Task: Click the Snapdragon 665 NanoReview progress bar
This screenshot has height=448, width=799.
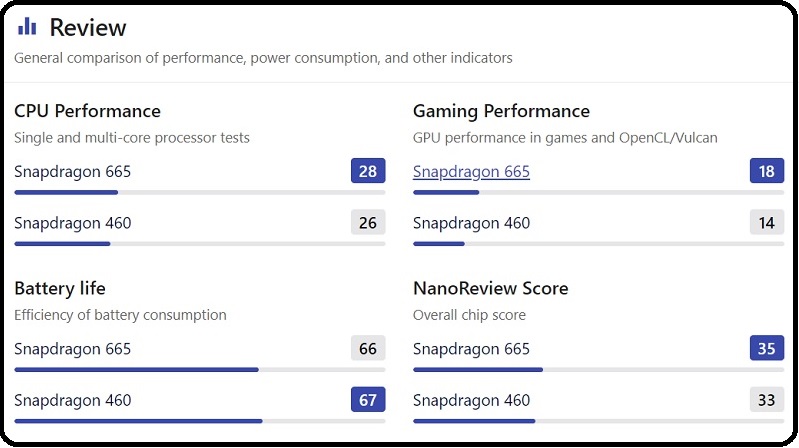Action: click(x=478, y=370)
